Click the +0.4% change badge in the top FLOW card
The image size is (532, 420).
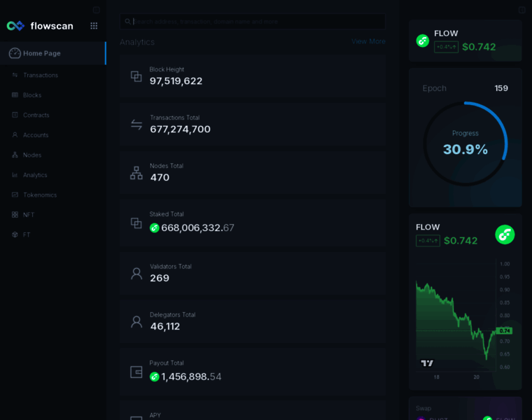click(x=446, y=47)
